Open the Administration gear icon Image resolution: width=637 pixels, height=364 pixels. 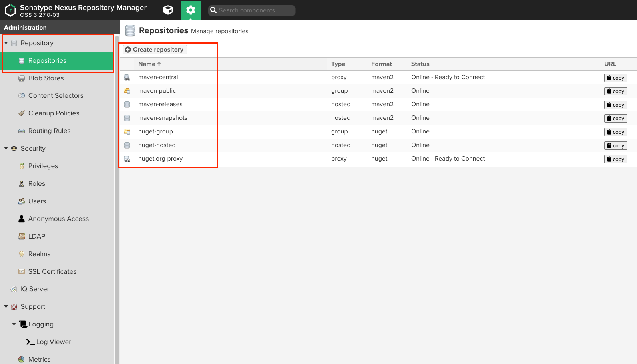tap(191, 10)
